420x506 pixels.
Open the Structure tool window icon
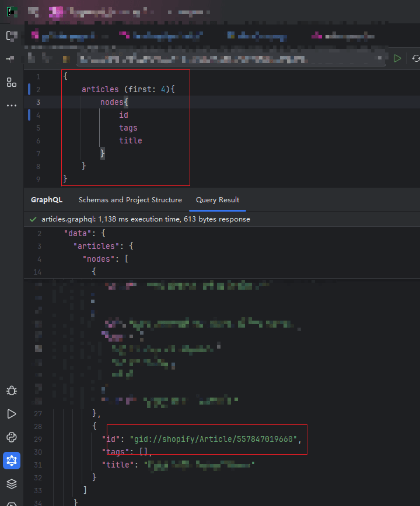pyautogui.click(x=12, y=82)
